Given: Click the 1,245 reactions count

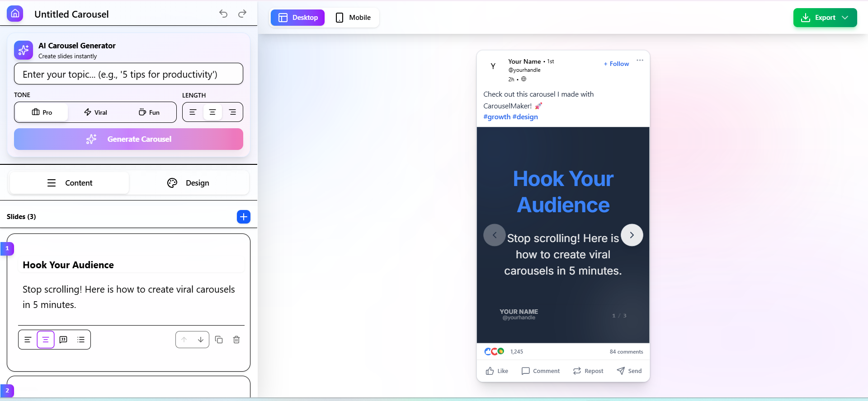Looking at the screenshot, I should [x=517, y=352].
